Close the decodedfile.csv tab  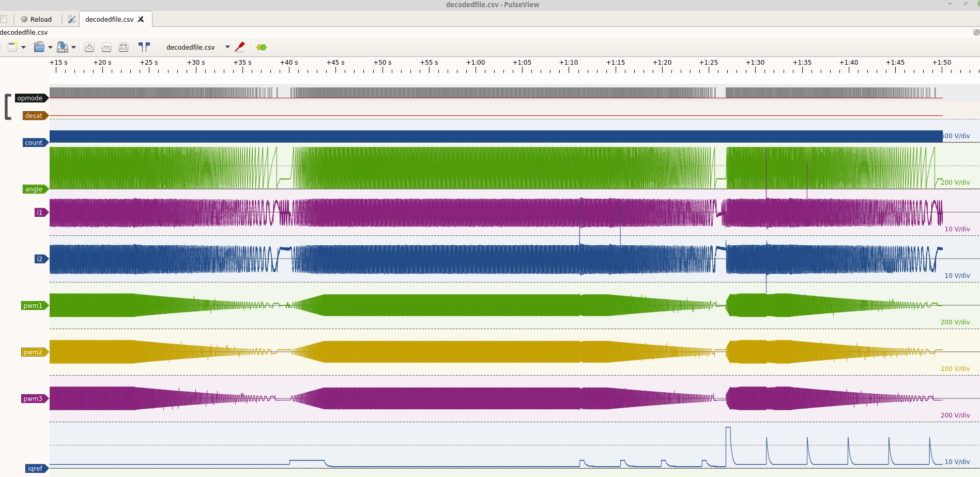coord(141,19)
